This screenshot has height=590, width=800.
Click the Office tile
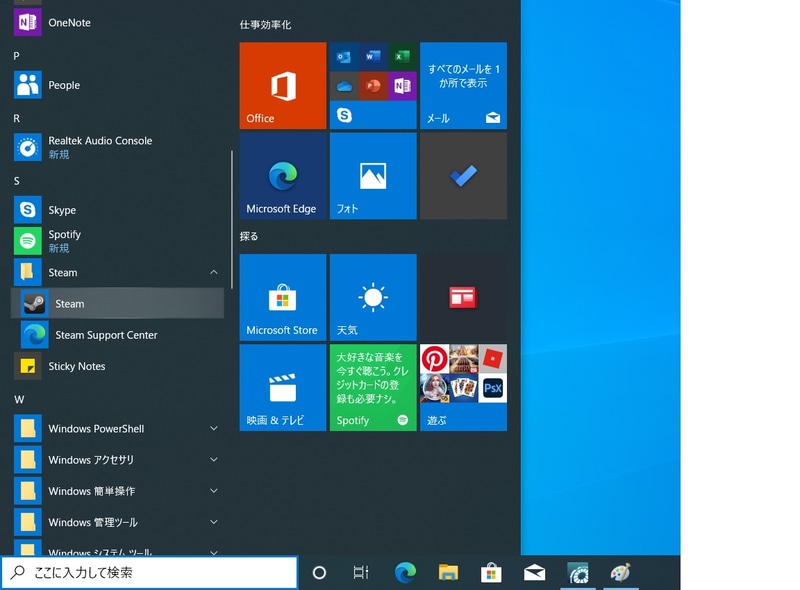click(283, 85)
